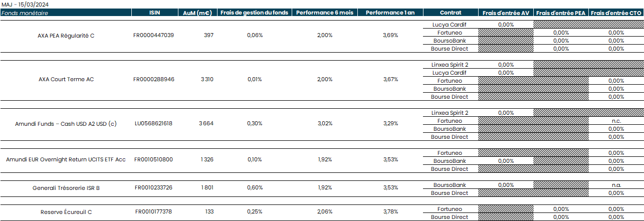The image size is (644, 221).
Task: Click the Generali Trésorerie ISR B cell
Action: tap(66, 188)
